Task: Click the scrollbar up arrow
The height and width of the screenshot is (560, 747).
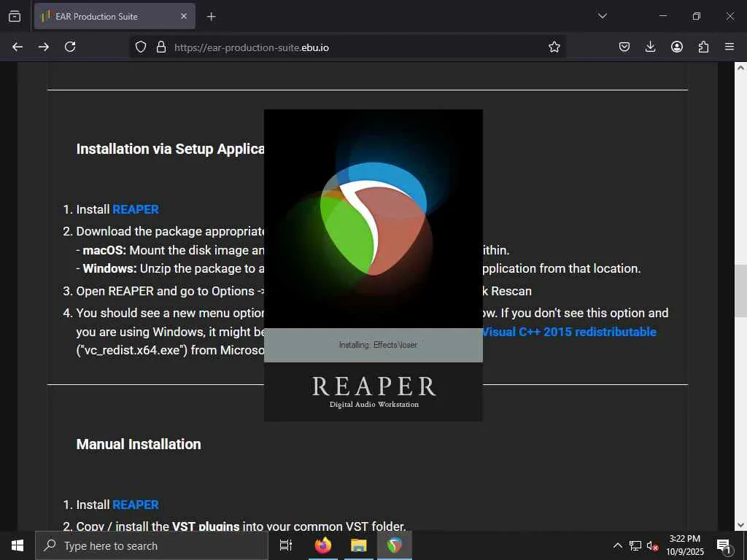Action: pyautogui.click(x=740, y=68)
